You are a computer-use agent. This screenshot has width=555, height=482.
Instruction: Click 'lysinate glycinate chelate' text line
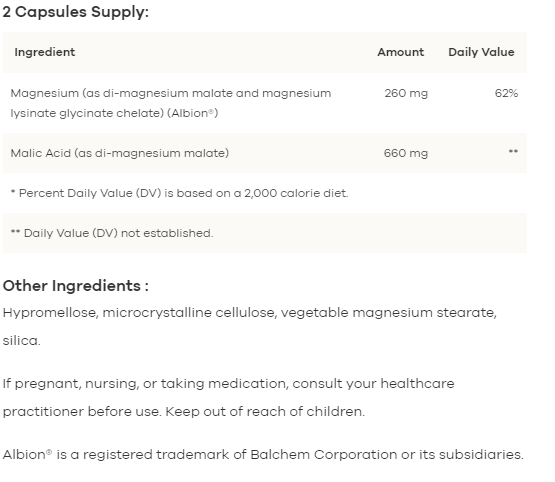[x=87, y=113]
